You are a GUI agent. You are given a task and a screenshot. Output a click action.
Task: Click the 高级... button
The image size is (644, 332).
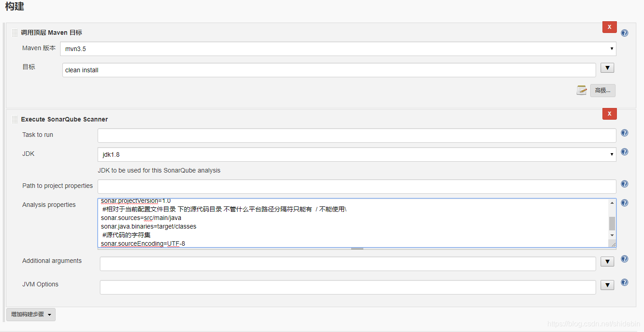pyautogui.click(x=602, y=90)
